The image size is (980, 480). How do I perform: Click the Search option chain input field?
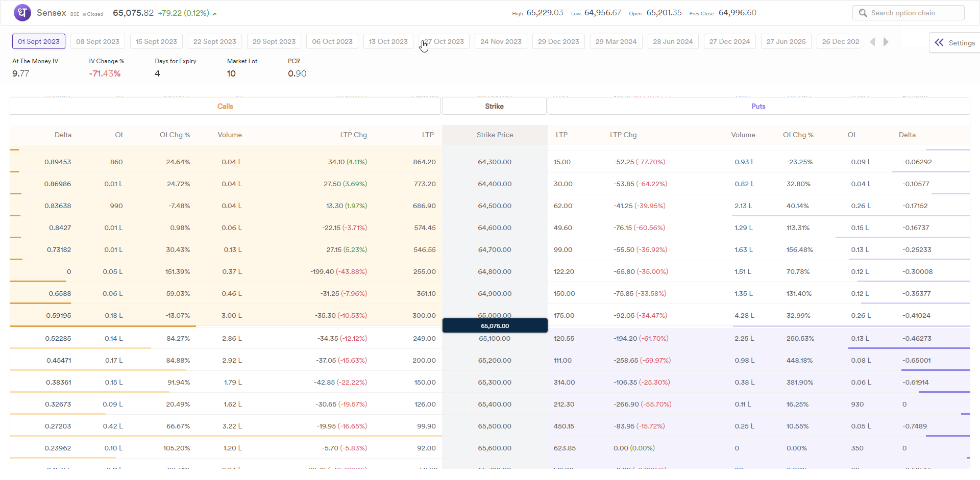(x=914, y=12)
